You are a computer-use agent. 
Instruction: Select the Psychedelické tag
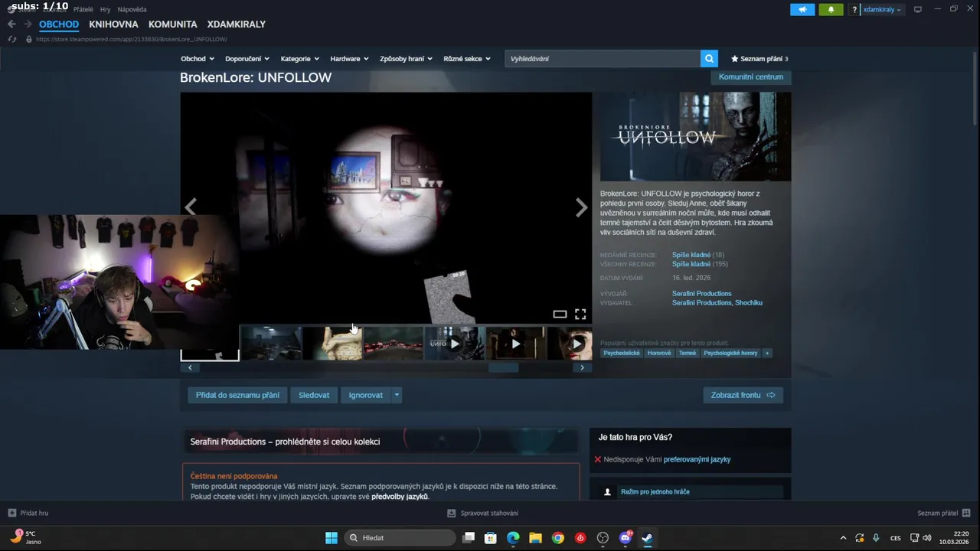click(x=621, y=353)
